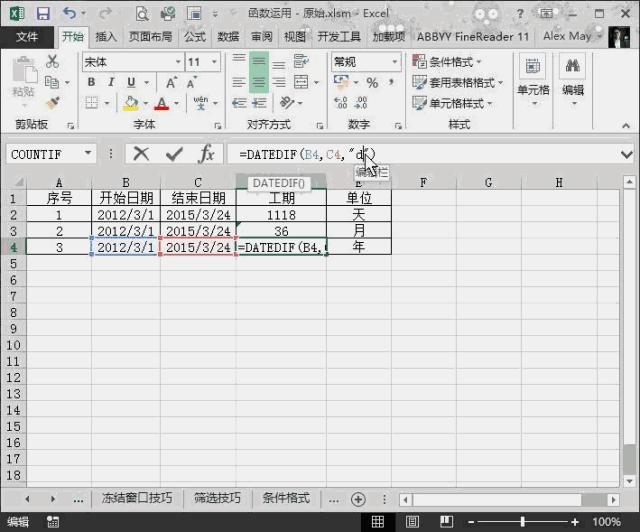Viewport: 640px width, 532px height.
Task: Switch to Page Break Preview
Action: tap(446, 521)
